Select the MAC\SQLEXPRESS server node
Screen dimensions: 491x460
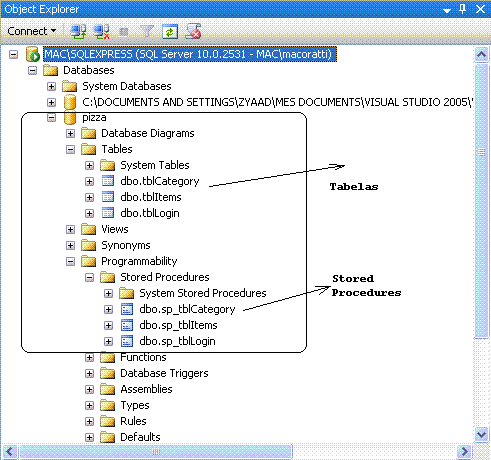190,54
